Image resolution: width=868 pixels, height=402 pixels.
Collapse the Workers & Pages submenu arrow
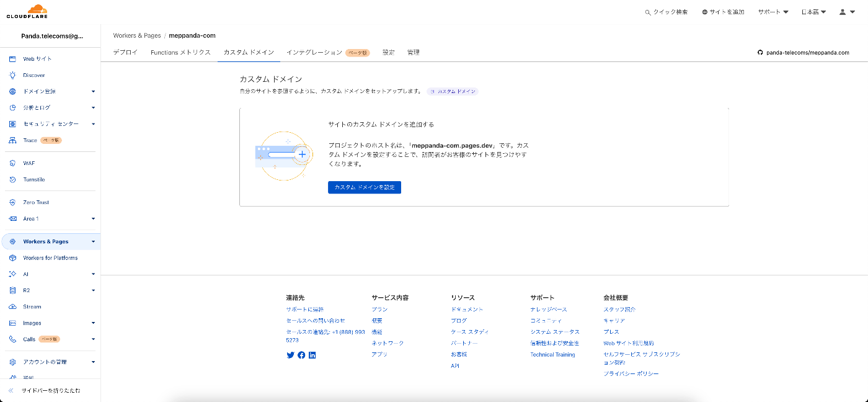pyautogui.click(x=93, y=241)
